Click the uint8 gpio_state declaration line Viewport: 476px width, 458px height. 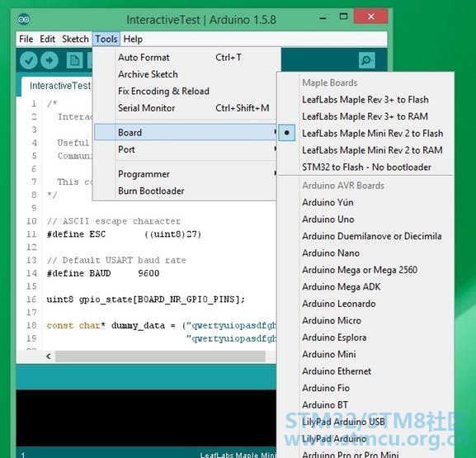pyautogui.click(x=146, y=300)
